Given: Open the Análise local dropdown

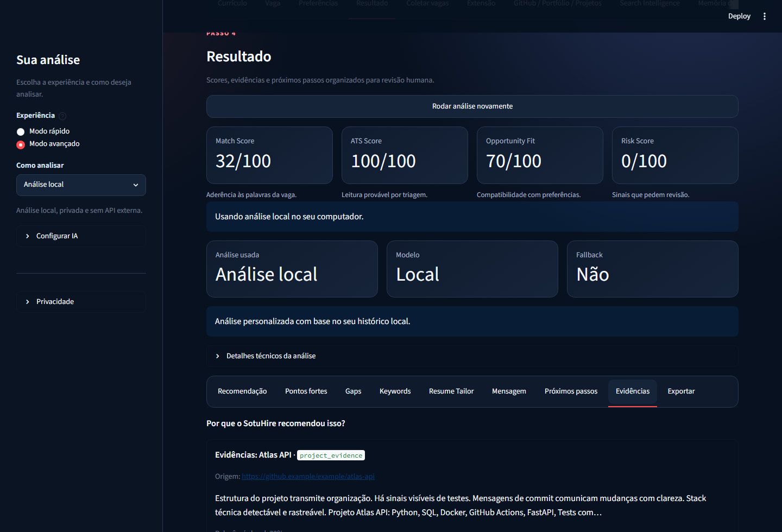Looking at the screenshot, I should (81, 185).
